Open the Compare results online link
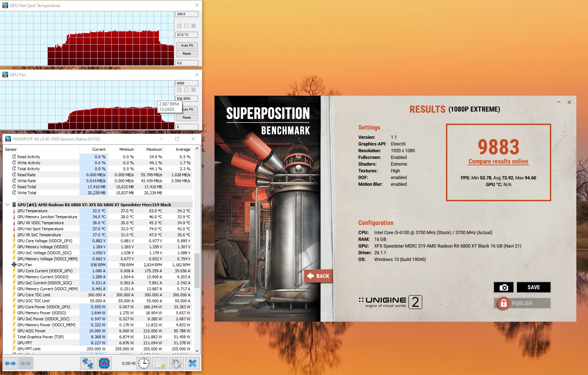 click(x=498, y=161)
